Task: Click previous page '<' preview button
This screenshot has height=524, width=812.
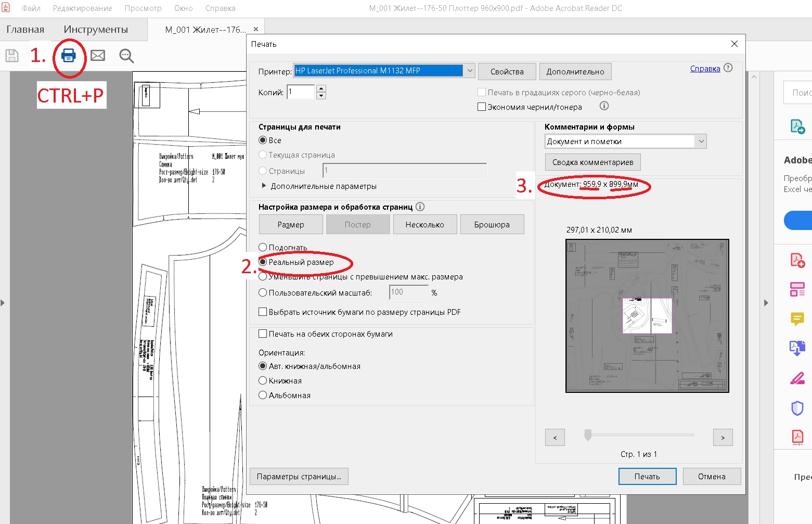Action: (x=555, y=437)
